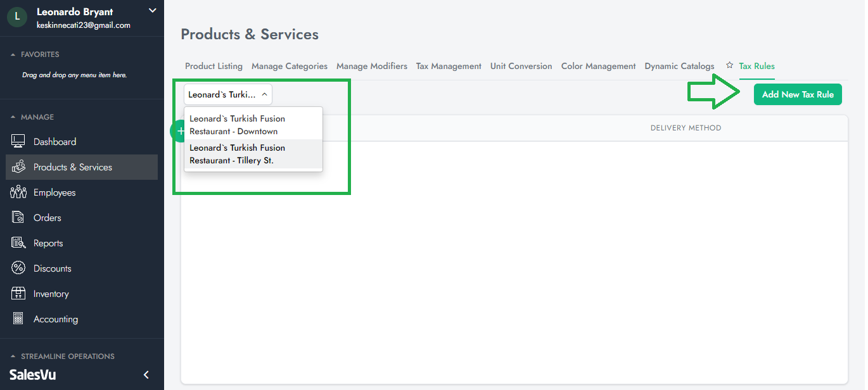
Task: Click the Dashboard monitor icon
Action: pos(18,142)
